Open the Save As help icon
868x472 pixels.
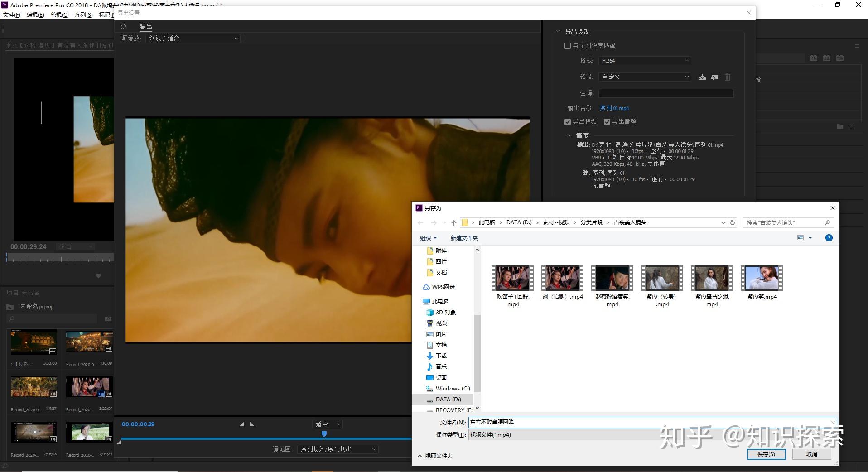click(x=829, y=238)
